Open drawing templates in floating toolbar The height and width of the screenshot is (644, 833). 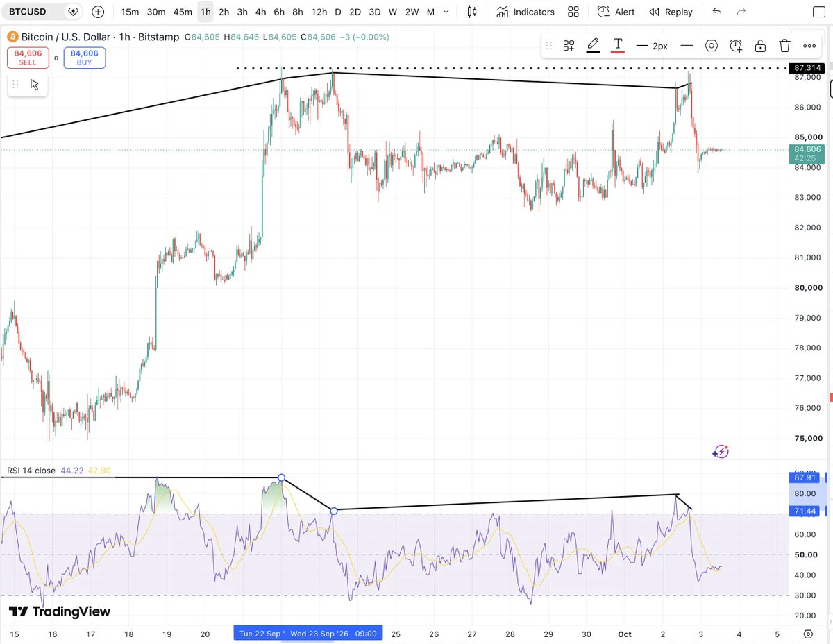point(569,46)
